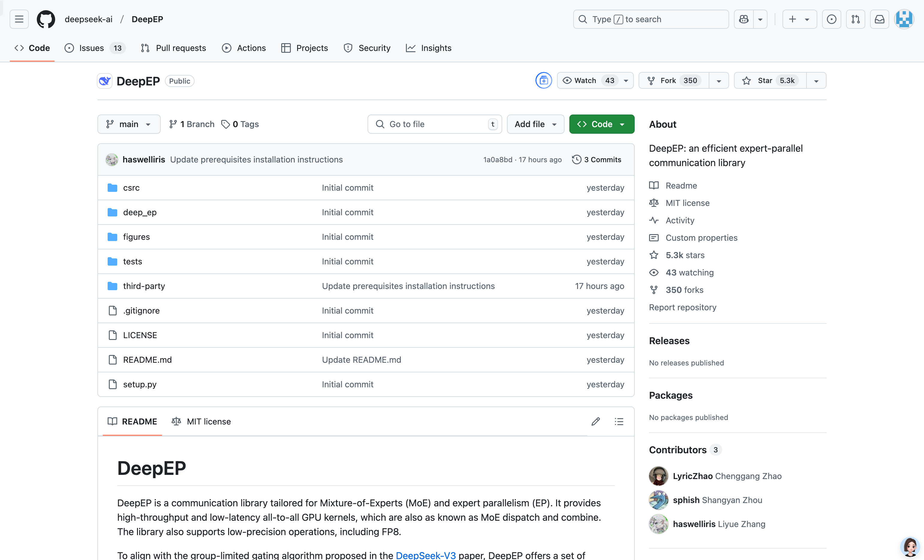This screenshot has height=560, width=924.
Task: Expand the Copilot dropdown arrow in header
Action: pos(760,19)
